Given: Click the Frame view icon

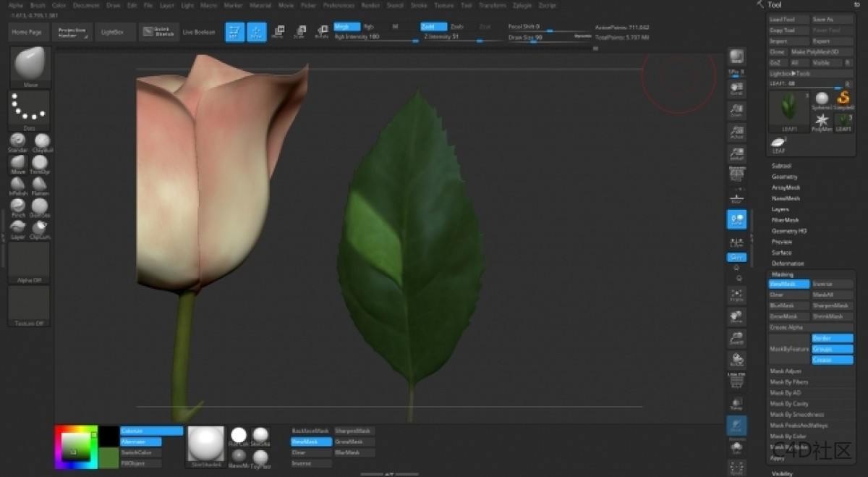Looking at the screenshot, I should 736,295.
